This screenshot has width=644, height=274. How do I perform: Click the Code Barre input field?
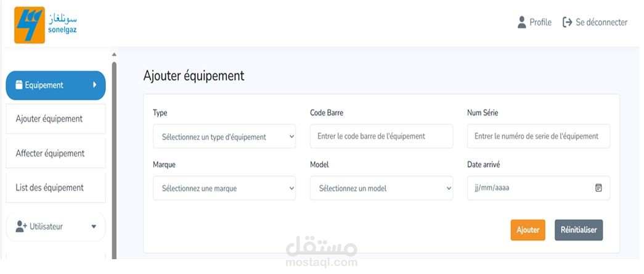coord(381,136)
